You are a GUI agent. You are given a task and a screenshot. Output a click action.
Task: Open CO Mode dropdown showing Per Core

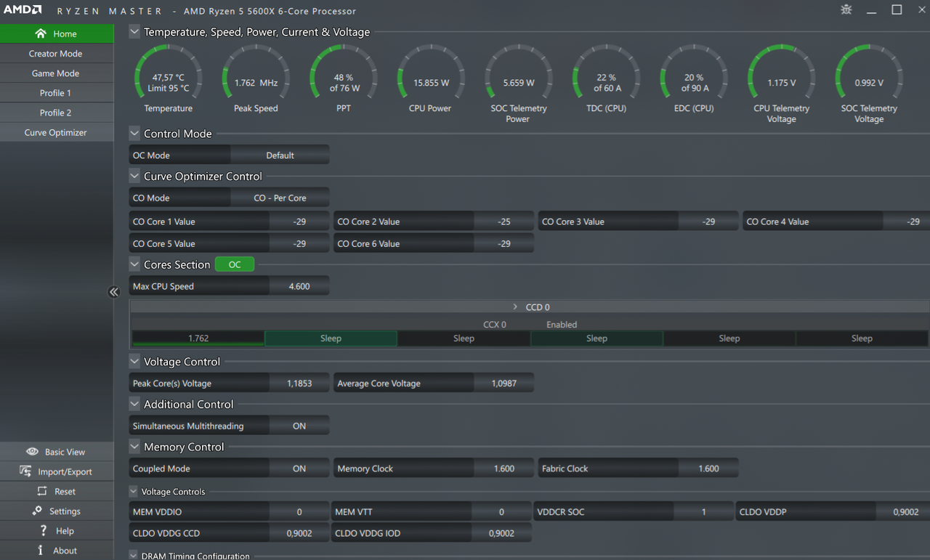(x=280, y=198)
